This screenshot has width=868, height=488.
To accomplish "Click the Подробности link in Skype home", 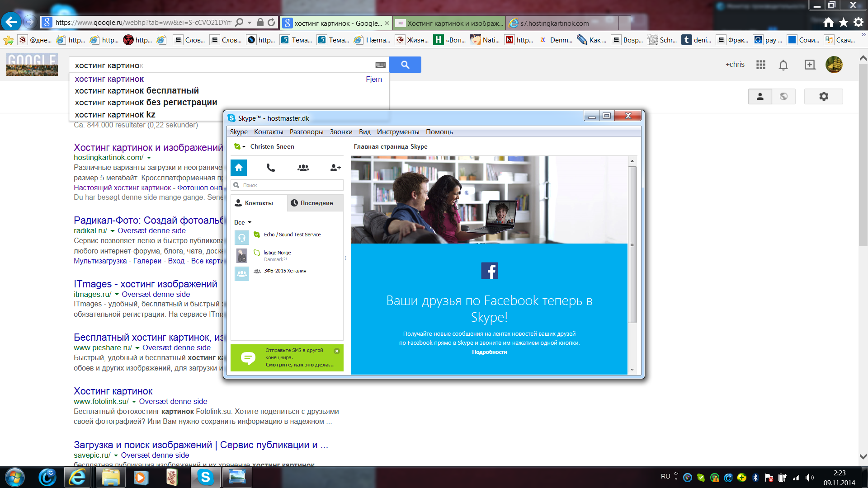I will (x=489, y=352).
